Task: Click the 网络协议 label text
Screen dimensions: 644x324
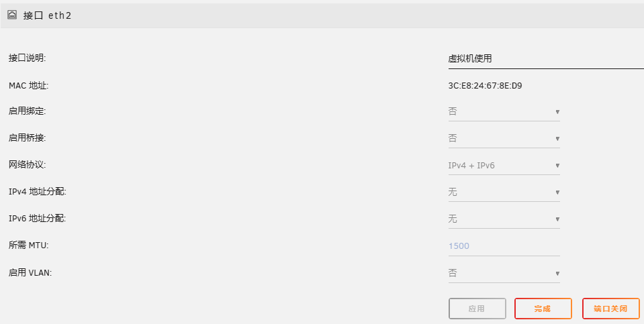Action: [27, 164]
